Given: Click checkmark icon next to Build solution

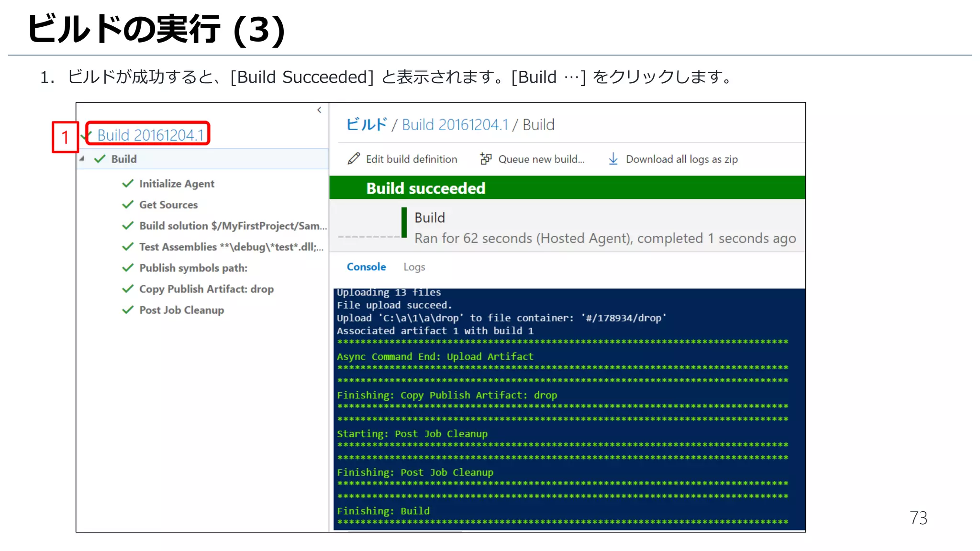Looking at the screenshot, I should [128, 226].
